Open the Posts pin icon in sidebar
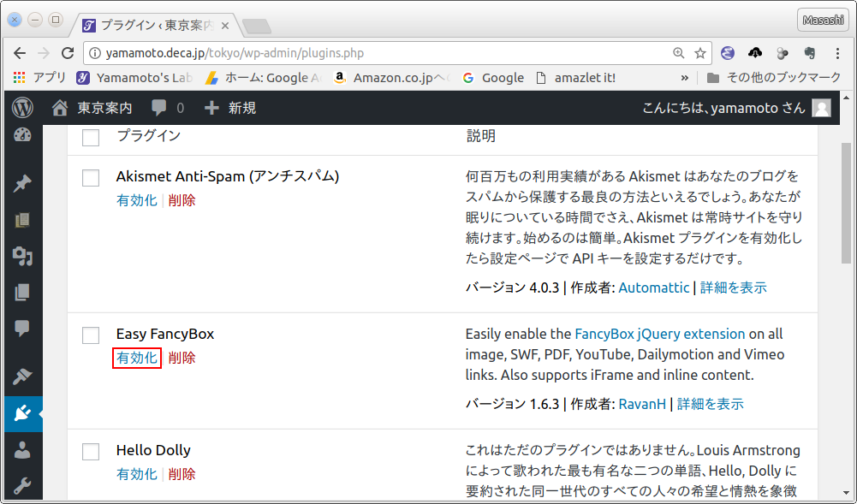Viewport: 857px width, 504px height. coord(22,183)
